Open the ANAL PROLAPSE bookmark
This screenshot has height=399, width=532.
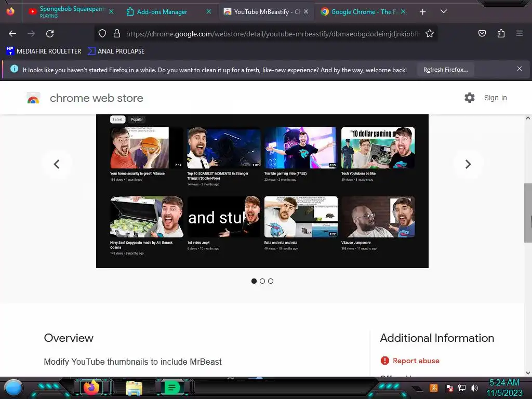tap(116, 51)
